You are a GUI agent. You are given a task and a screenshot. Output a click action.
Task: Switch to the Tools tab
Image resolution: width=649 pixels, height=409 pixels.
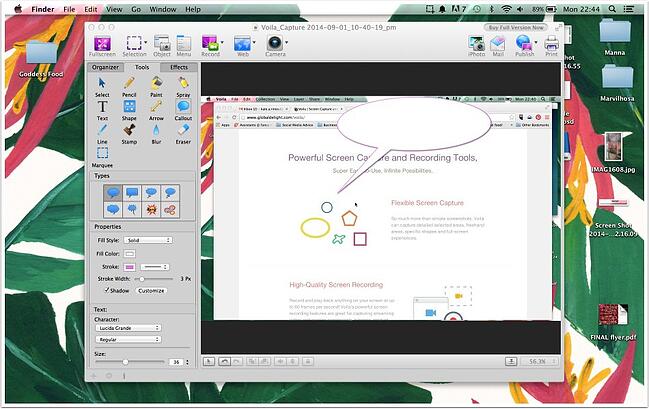point(142,67)
